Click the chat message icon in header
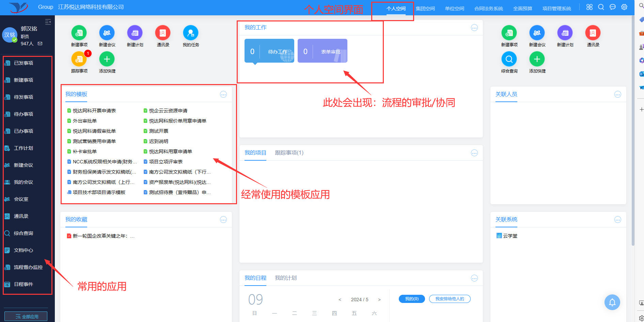644x322 pixels. (613, 7)
